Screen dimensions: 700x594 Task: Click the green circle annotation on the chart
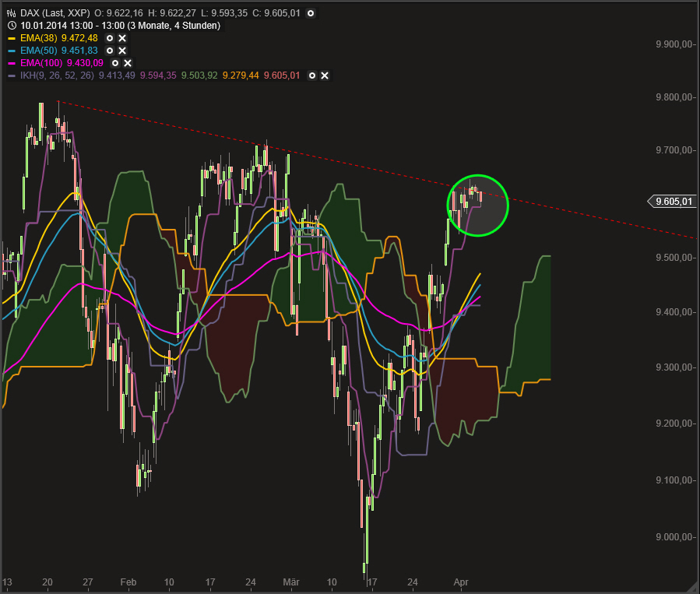click(478, 205)
